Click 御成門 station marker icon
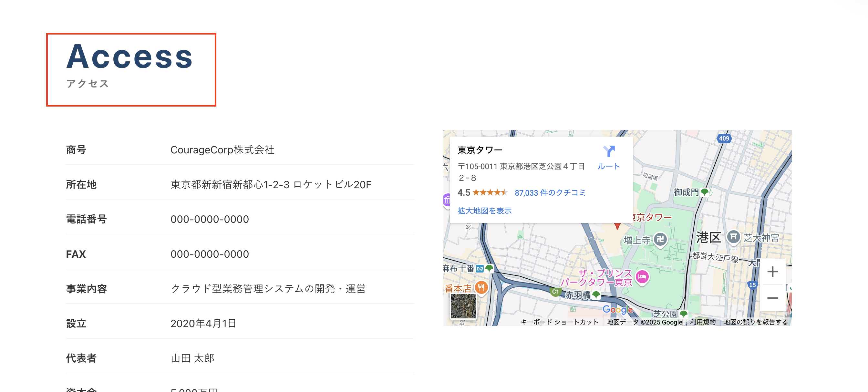This screenshot has width=868, height=392. click(x=704, y=192)
